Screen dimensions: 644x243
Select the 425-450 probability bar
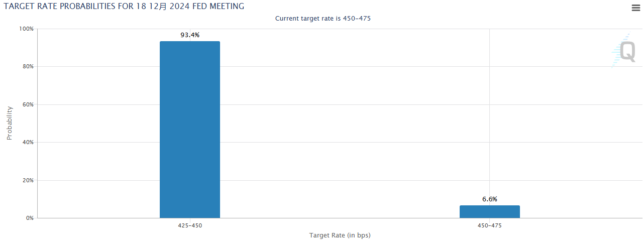(190, 130)
